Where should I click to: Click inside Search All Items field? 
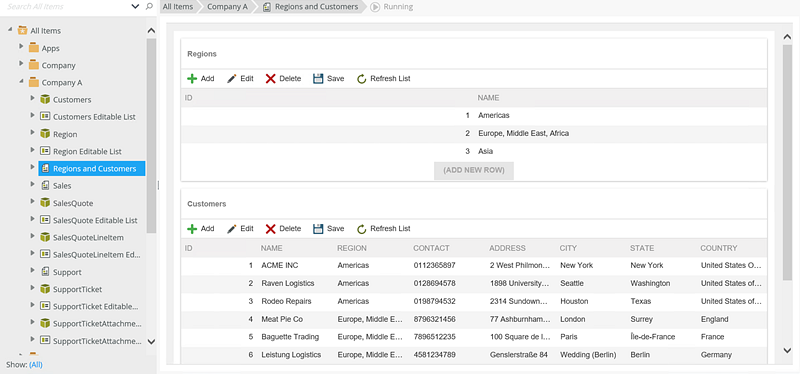coord(66,7)
